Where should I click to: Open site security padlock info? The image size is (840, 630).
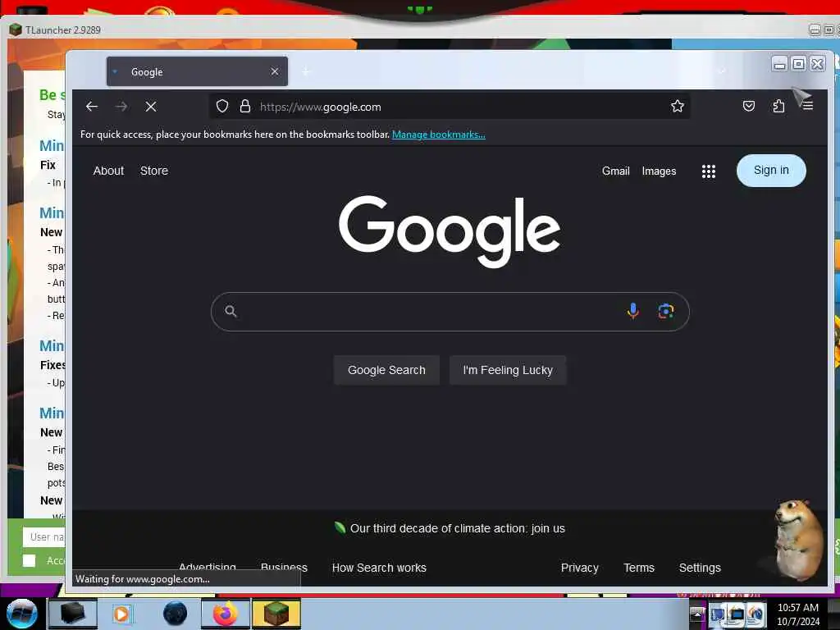[245, 106]
